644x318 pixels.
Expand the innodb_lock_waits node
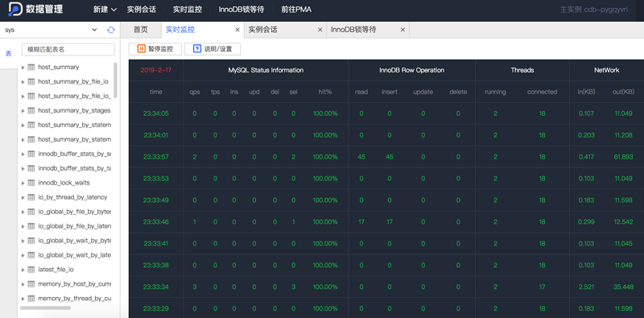23,183
